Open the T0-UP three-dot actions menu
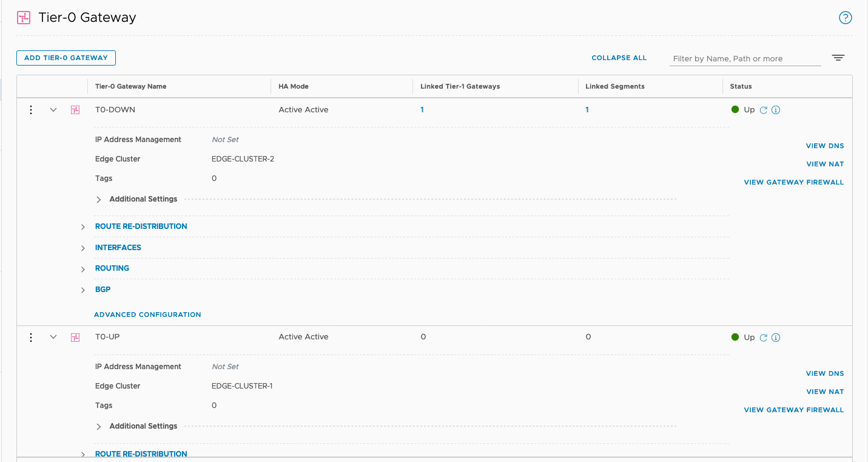868x462 pixels. point(31,337)
